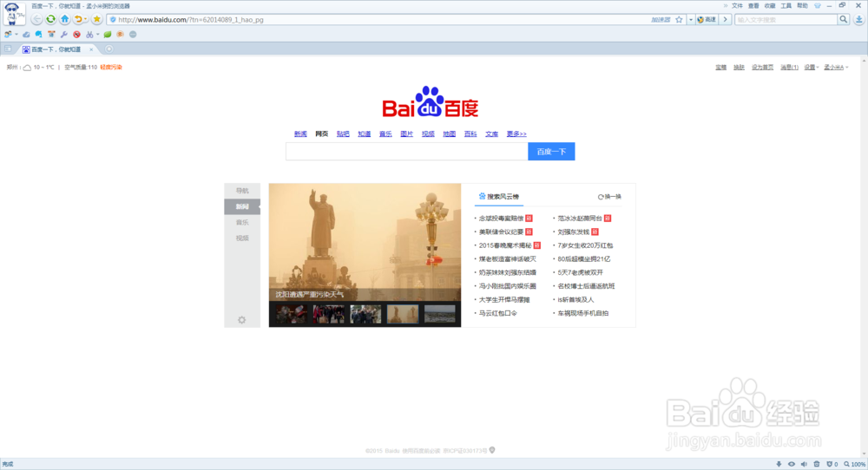This screenshot has height=470, width=868.
Task: Open the browser home page icon
Action: [x=65, y=19]
